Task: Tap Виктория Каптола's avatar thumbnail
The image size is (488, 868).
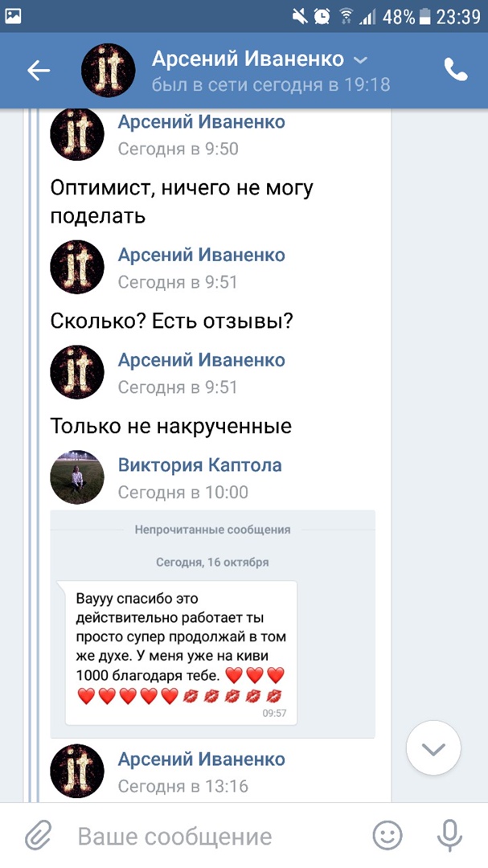Action: [x=77, y=478]
